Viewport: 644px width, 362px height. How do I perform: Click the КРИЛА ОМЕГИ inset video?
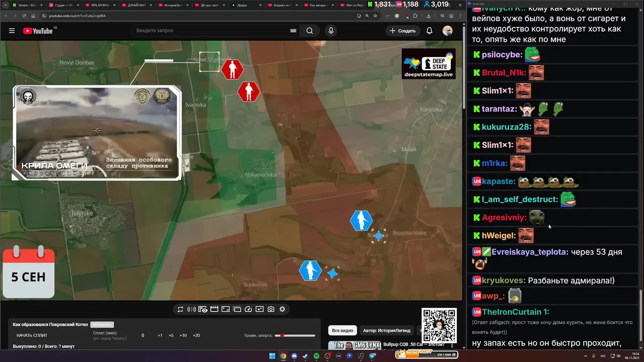pyautogui.click(x=97, y=132)
